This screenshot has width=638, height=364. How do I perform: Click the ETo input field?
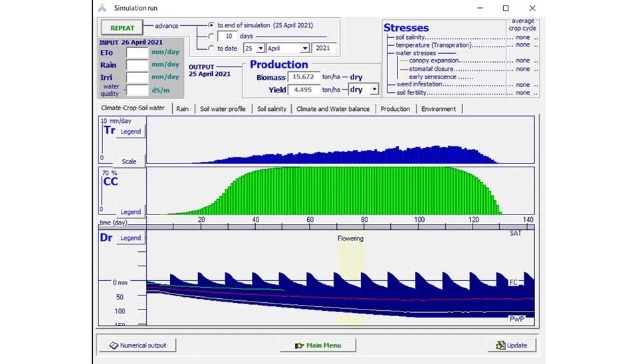coord(137,52)
